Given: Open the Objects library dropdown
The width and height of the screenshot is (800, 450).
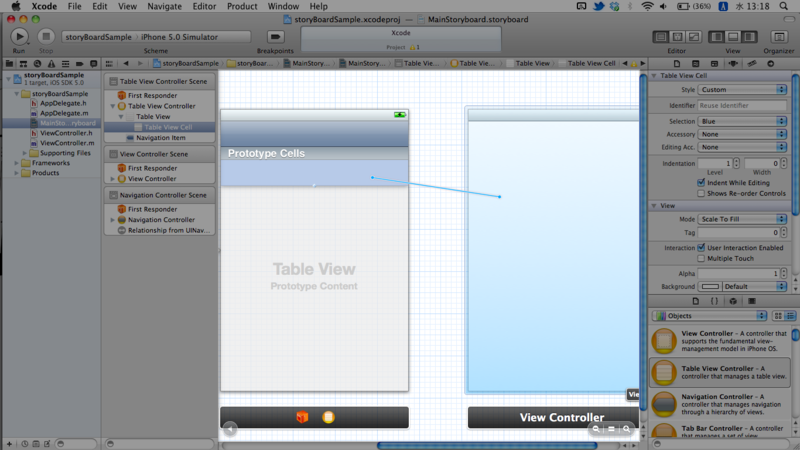Looking at the screenshot, I should (x=710, y=316).
